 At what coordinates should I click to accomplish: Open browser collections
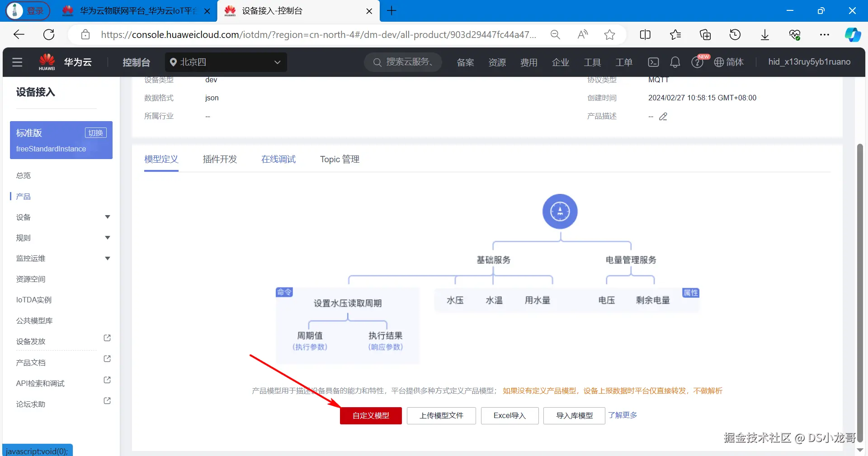point(705,34)
